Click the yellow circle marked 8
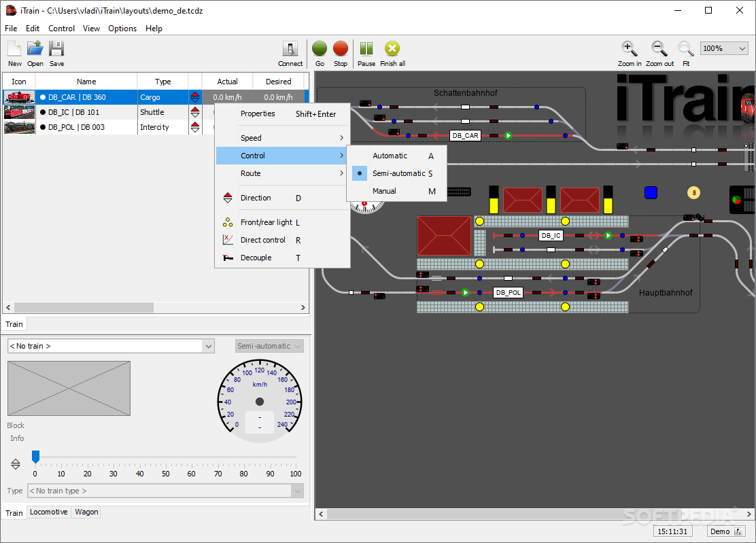Image resolution: width=756 pixels, height=543 pixels. (694, 193)
